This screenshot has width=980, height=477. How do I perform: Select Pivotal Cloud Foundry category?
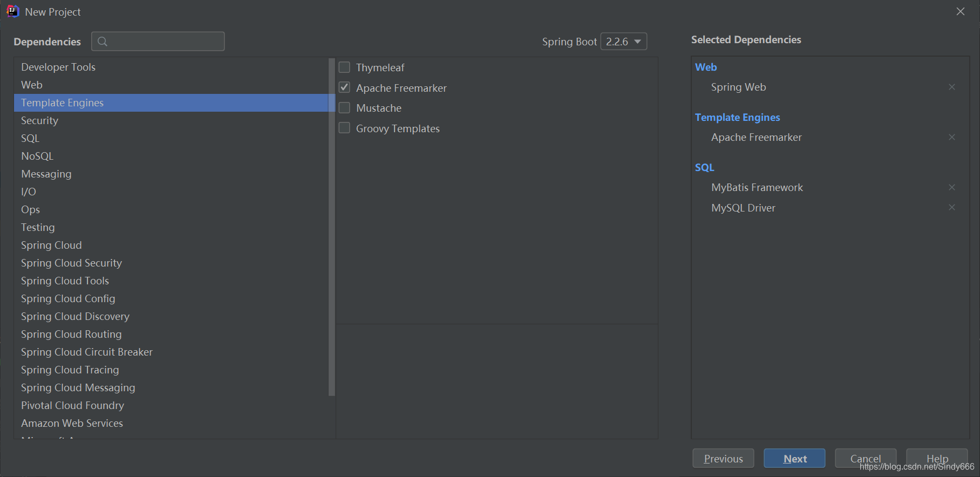171,405
